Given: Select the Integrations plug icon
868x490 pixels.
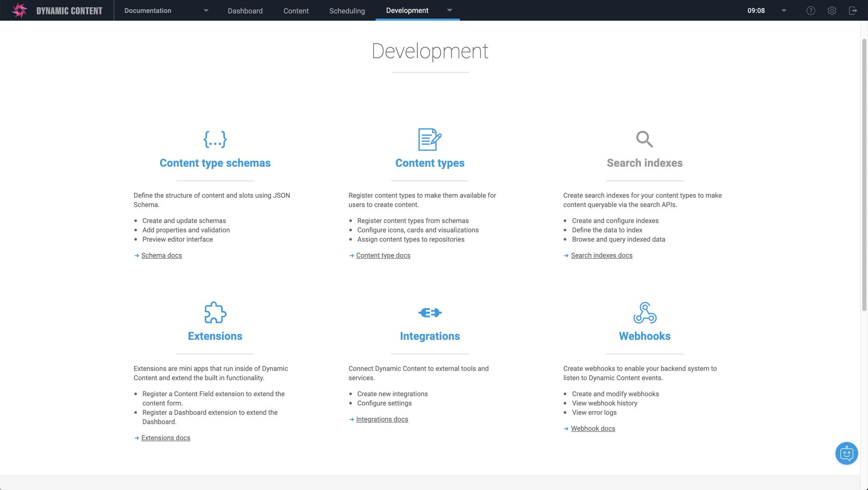Looking at the screenshot, I should point(429,312).
